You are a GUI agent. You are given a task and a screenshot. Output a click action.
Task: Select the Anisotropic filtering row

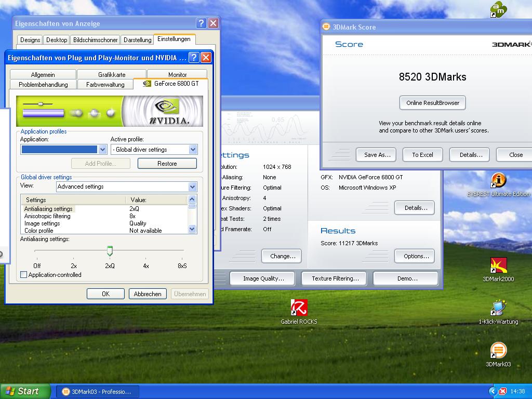pyautogui.click(x=104, y=216)
